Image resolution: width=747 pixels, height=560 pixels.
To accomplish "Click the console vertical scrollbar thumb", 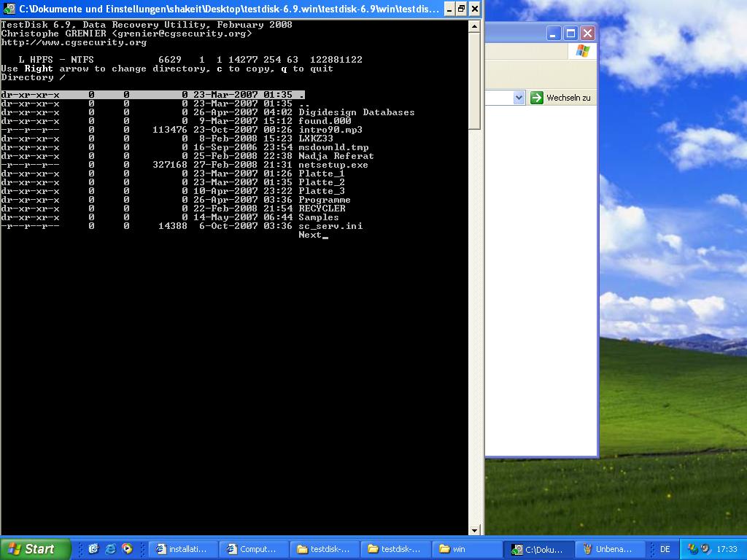I will click(x=474, y=81).
